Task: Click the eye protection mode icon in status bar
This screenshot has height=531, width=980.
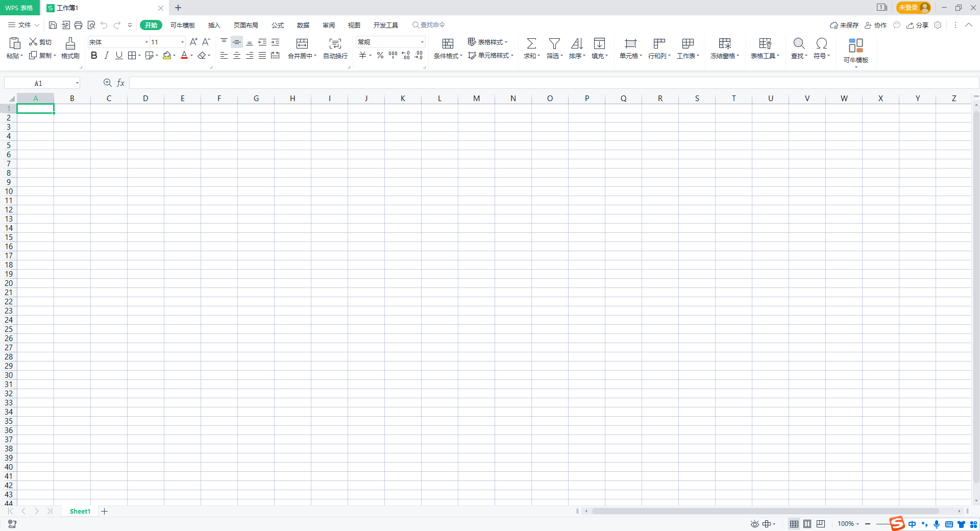Action: [x=754, y=524]
